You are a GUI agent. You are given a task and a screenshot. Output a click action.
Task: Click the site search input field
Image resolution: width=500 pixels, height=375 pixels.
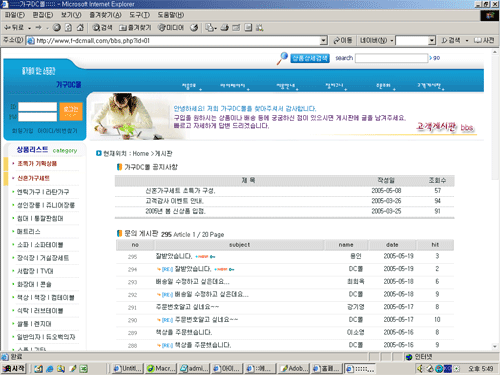[x=391, y=58]
